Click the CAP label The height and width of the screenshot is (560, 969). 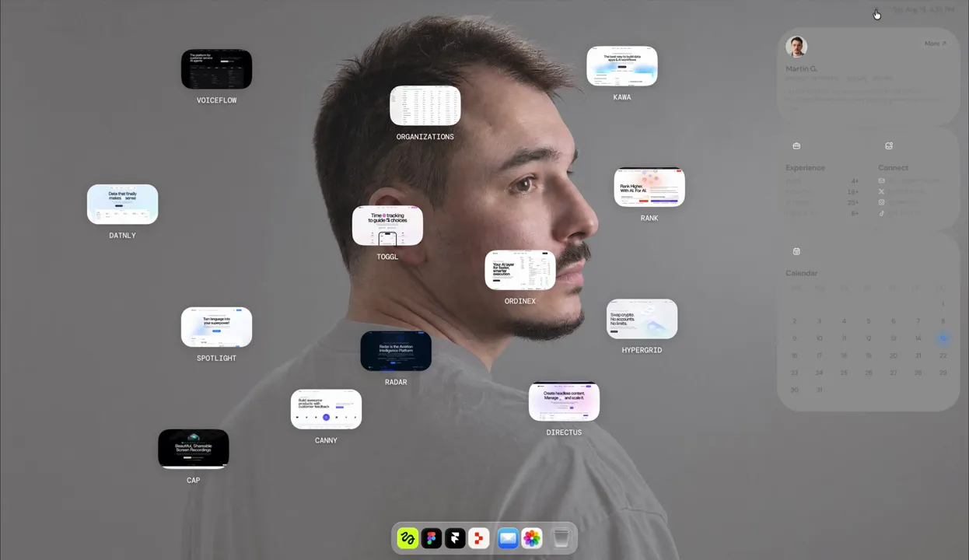point(193,481)
